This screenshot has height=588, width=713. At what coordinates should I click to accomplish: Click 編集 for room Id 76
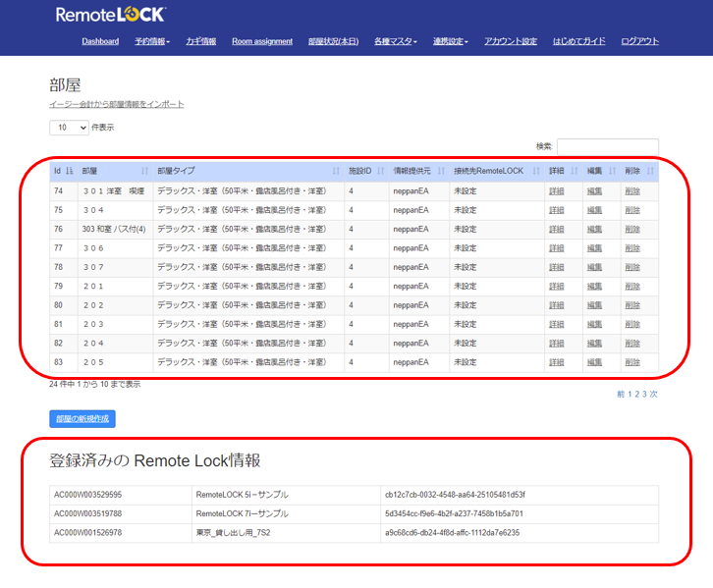point(594,230)
